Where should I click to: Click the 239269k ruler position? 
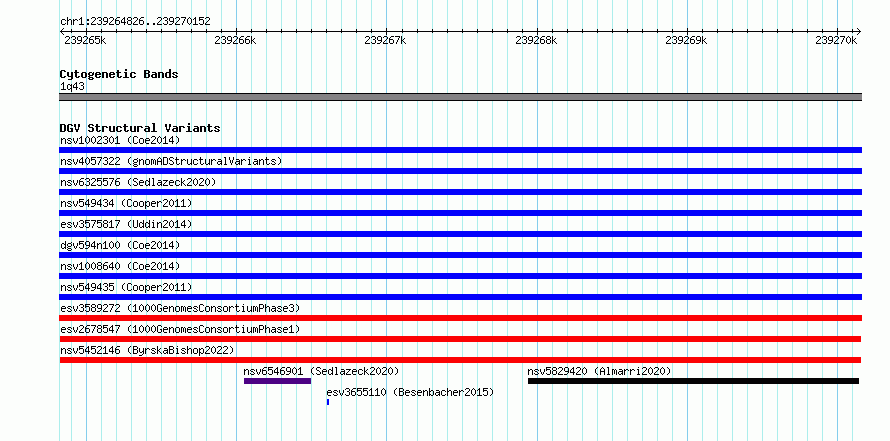pos(687,40)
